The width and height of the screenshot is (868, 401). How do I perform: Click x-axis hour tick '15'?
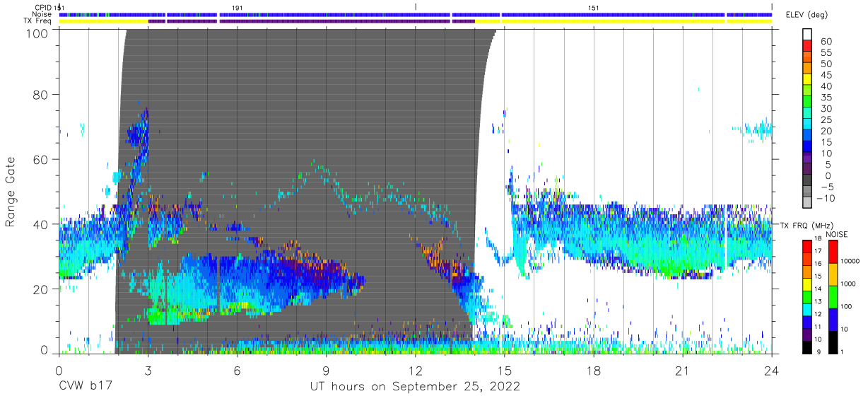505,370
